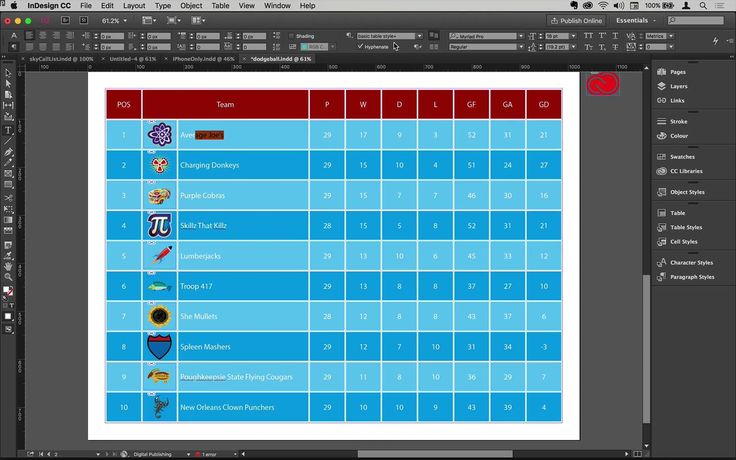Click the Creative Cloud logo beside page
The width and height of the screenshot is (736, 460).
point(603,84)
